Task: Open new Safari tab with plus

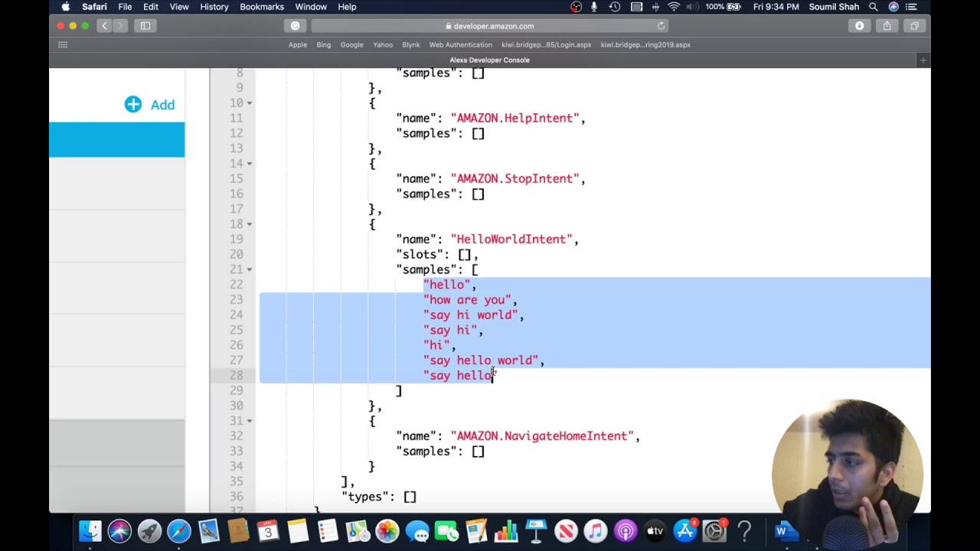Action: point(923,60)
